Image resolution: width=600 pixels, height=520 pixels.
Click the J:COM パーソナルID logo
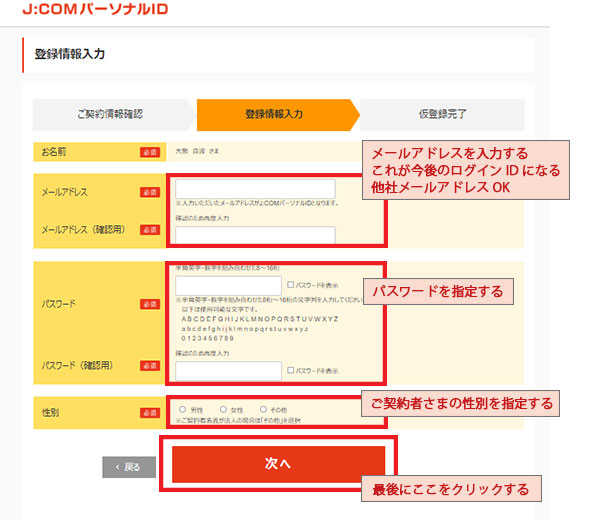tap(95, 8)
